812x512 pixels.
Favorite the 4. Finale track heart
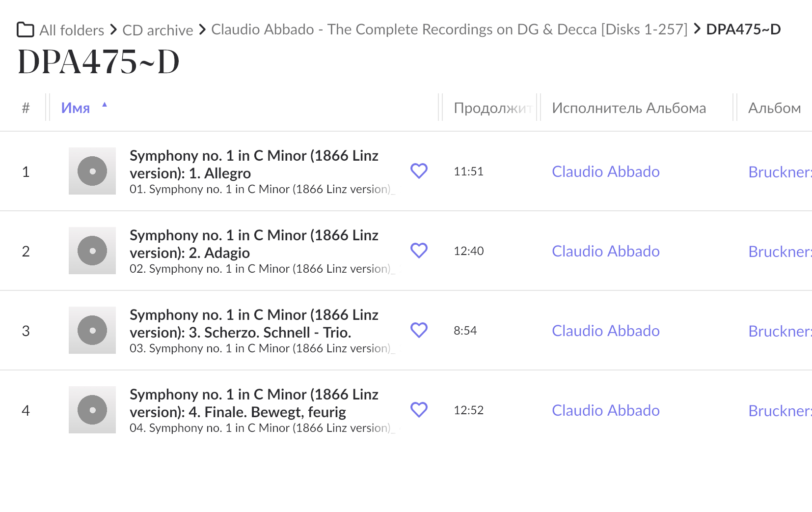[419, 410]
